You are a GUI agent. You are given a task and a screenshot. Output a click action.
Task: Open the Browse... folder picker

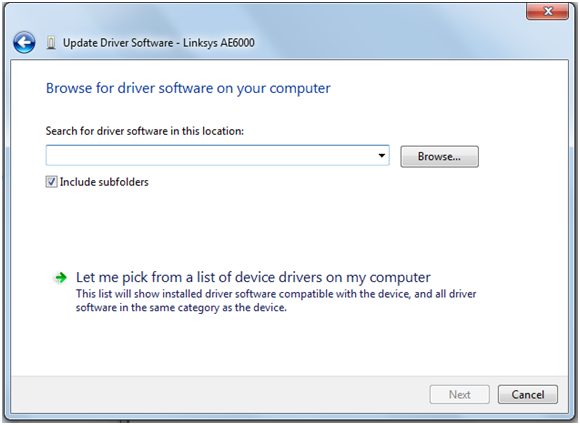tap(439, 156)
